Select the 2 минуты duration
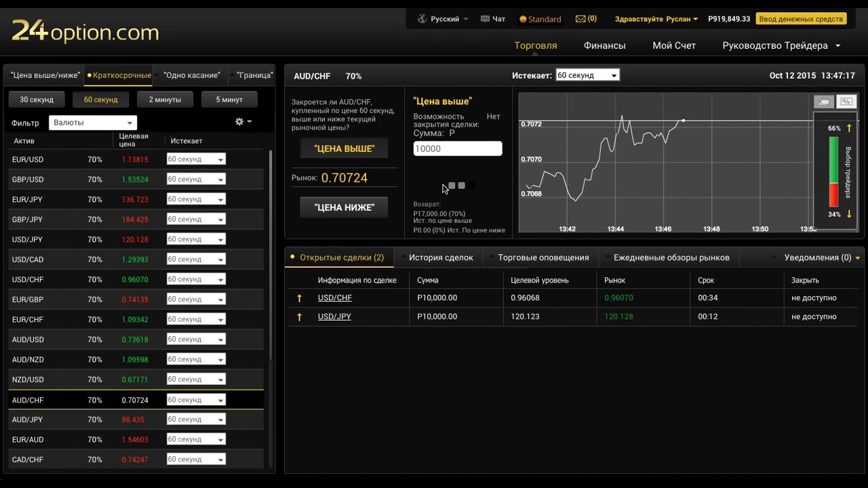Screen dimensions: 868x488 click(x=165, y=100)
